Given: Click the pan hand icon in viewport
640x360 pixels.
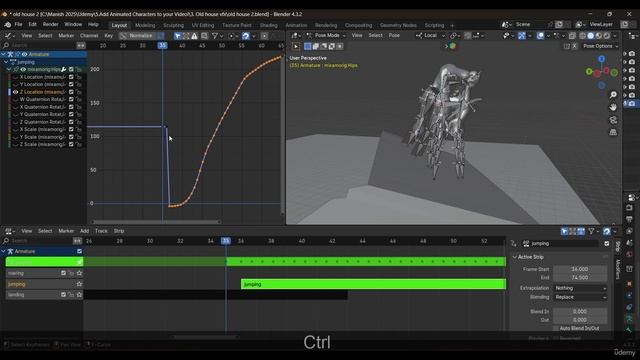Looking at the screenshot, I should tap(613, 107).
